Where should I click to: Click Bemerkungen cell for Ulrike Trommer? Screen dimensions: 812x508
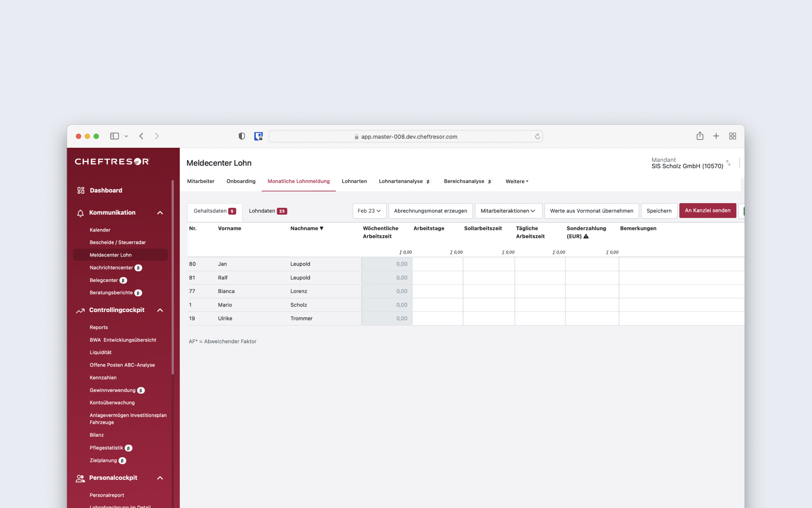click(681, 318)
